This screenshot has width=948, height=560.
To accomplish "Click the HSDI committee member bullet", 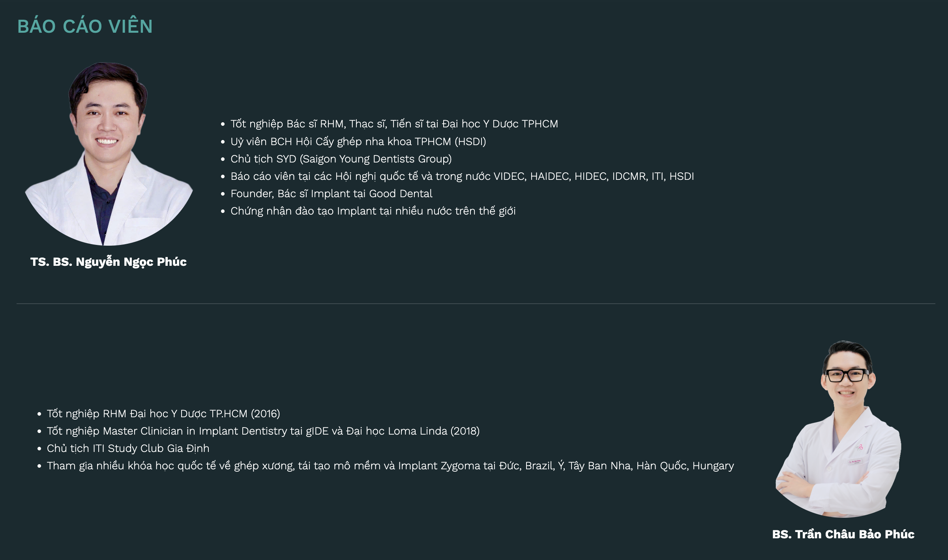I will tap(358, 142).
